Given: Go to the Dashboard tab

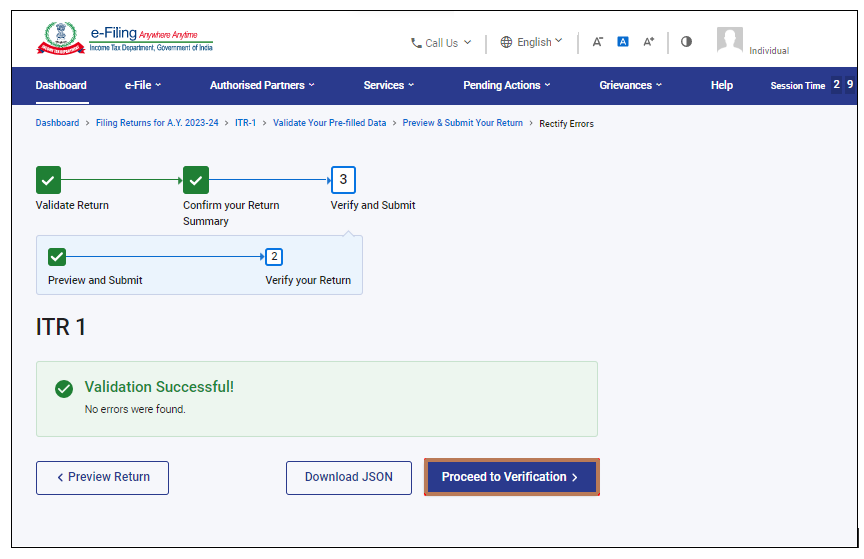Looking at the screenshot, I should pos(61,86).
